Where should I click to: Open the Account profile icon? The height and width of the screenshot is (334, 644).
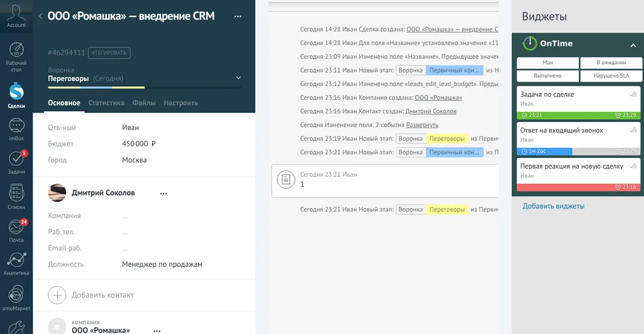[16, 16]
